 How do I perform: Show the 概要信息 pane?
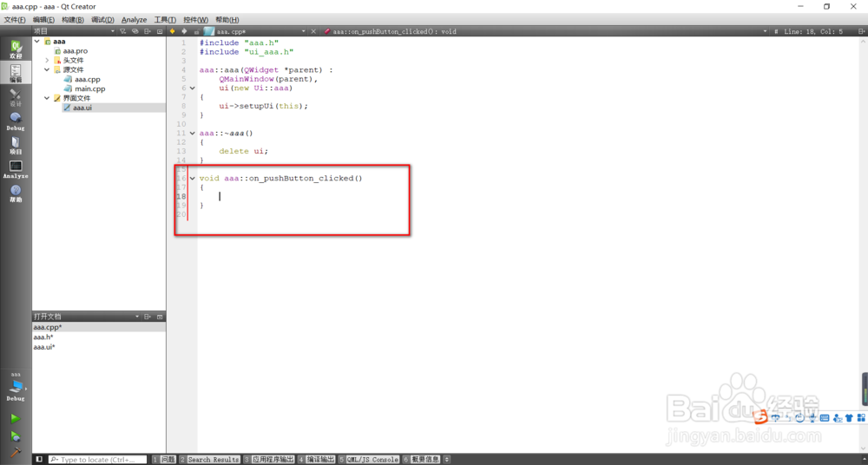pos(422,460)
